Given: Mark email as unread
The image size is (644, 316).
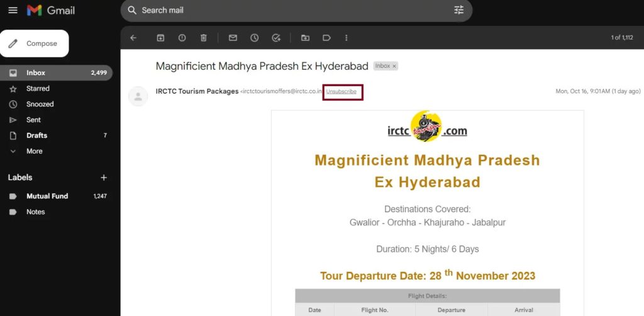Looking at the screenshot, I should tap(233, 38).
